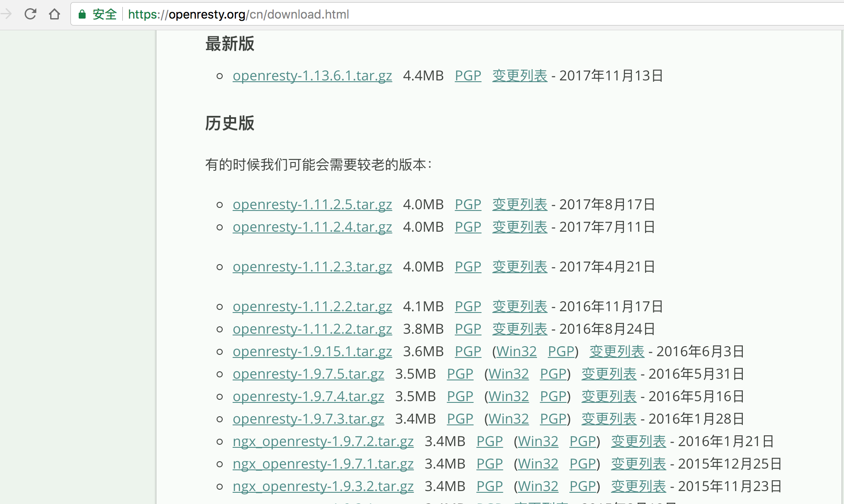844x504 pixels.
Task: Open the changelog for the 2015年12月25日 release
Action: 639,464
